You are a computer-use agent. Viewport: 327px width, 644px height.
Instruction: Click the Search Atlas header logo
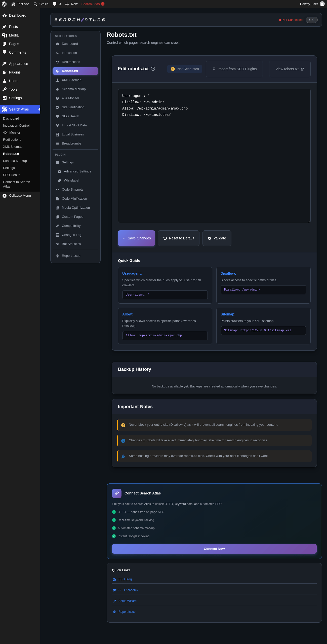(80, 20)
